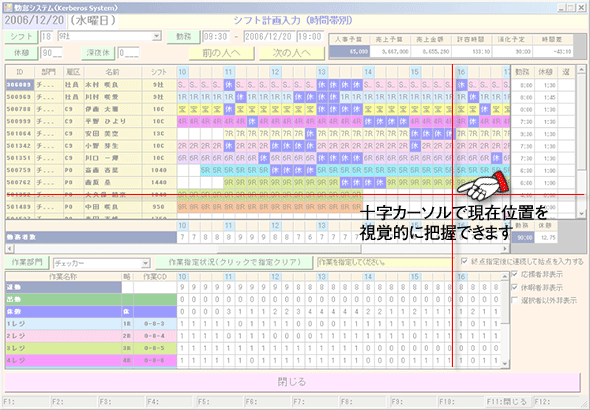Click the break minutes field showing 90
The image size is (590, 410).
[x=52, y=53]
